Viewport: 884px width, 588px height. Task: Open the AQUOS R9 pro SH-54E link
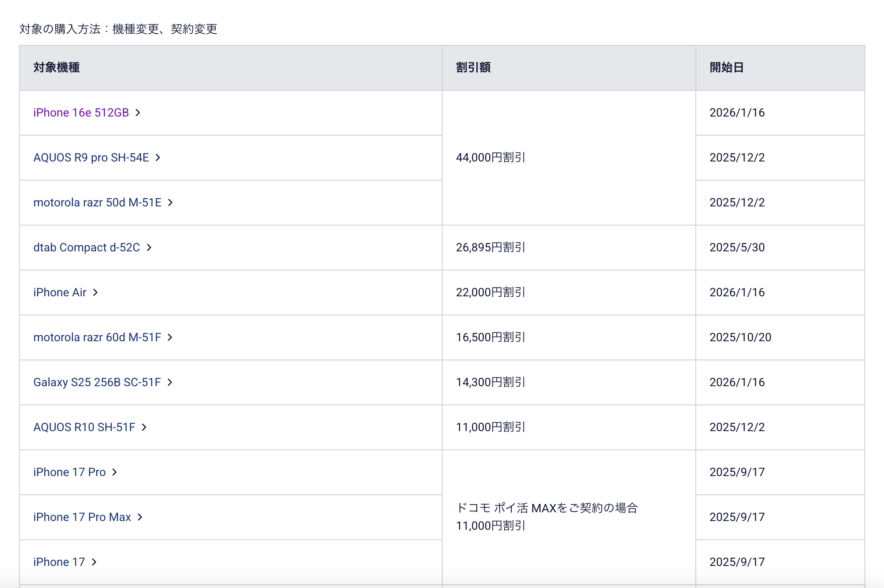91,158
